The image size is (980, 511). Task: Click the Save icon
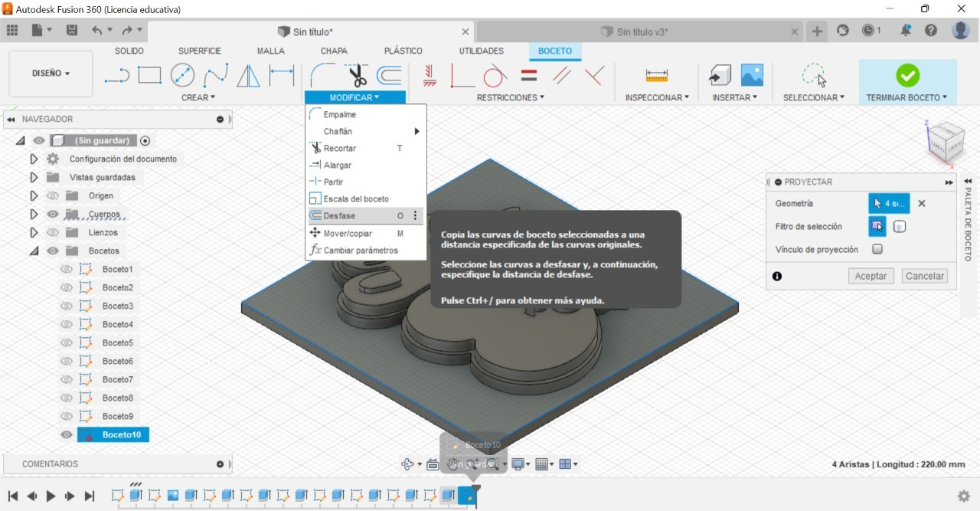click(x=72, y=31)
